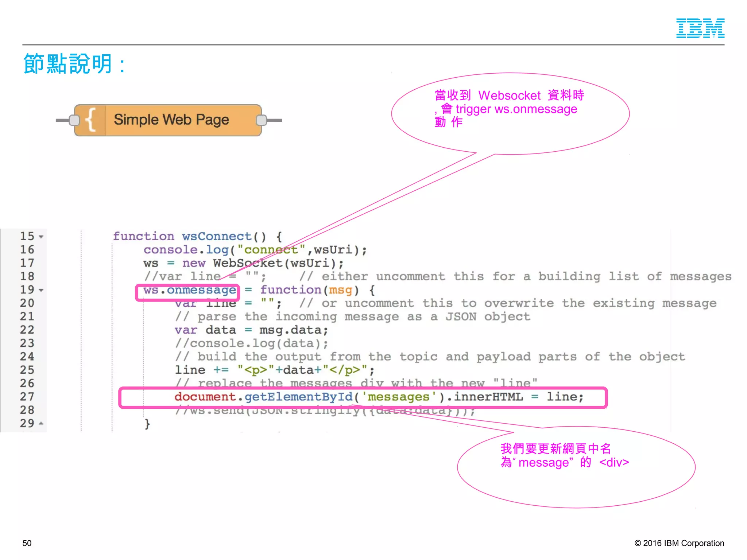Click line number 22 in gutter
The image size is (747, 560).
pos(27,330)
